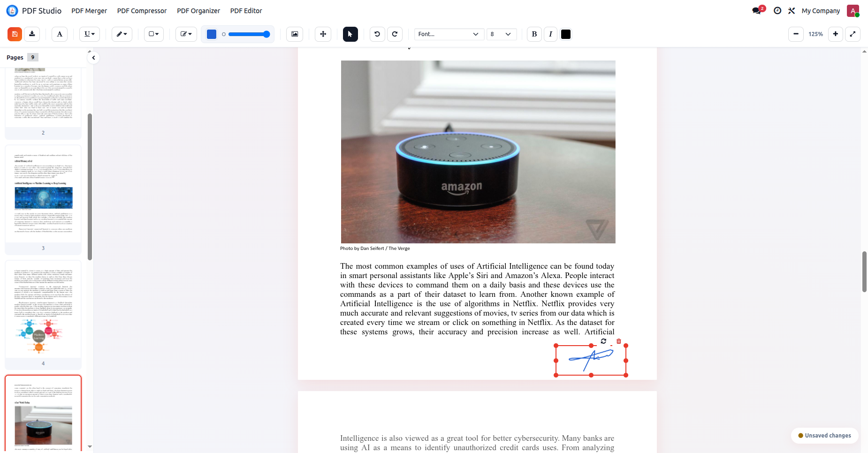This screenshot has width=868, height=453.
Task: Select the pointer cursor tool
Action: click(350, 34)
